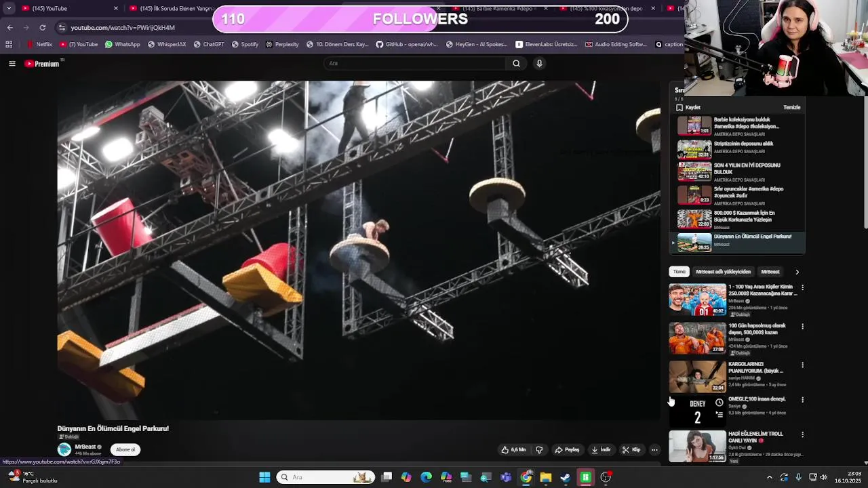Play '800.000 $ Kazanmak İçin' playlist item
The height and width of the screenshot is (488, 868).
click(x=737, y=219)
